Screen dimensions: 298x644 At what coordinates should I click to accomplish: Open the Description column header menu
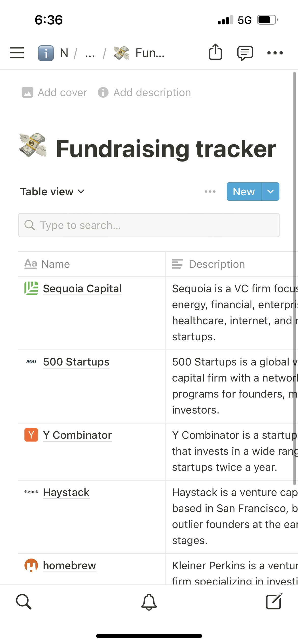pyautogui.click(x=216, y=264)
